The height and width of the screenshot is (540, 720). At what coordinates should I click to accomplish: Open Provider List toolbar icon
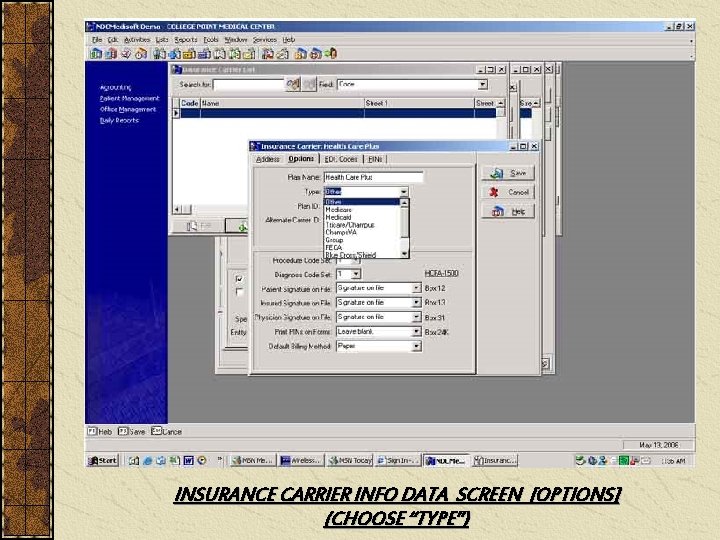point(219,54)
